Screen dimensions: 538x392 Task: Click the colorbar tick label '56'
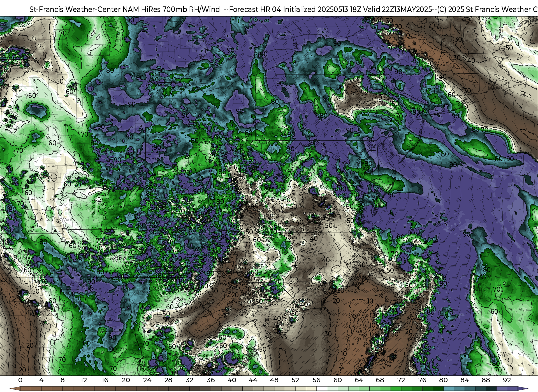[x=317, y=380]
